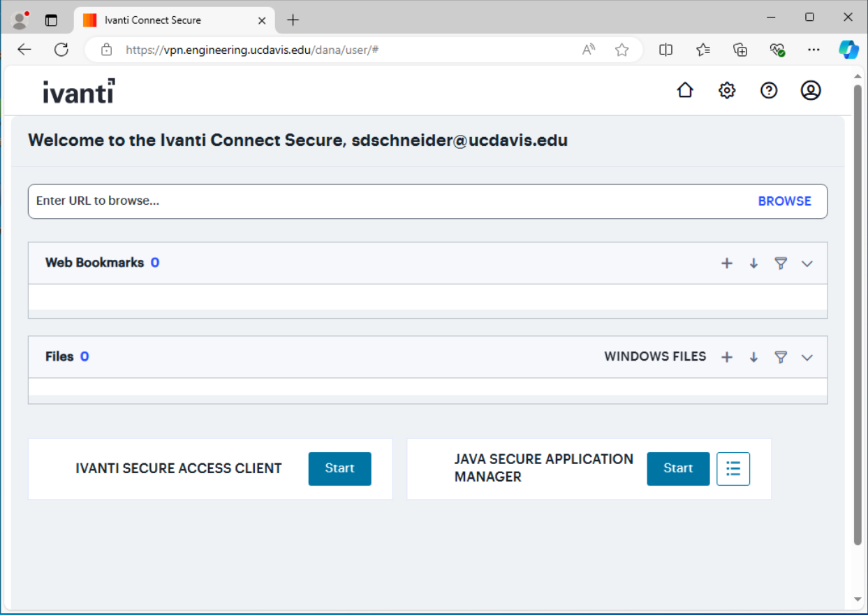Sort Files panel with the down-arrow icon
The image size is (868, 615).
753,356
